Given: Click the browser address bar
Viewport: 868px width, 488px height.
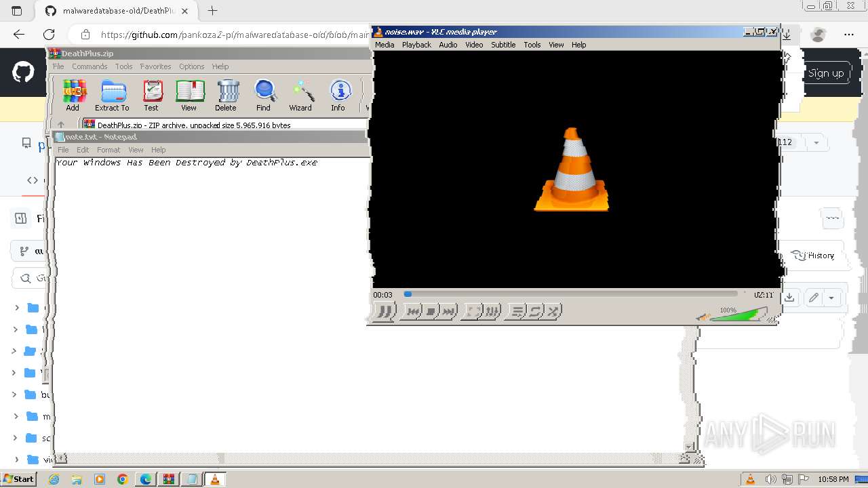Looking at the screenshot, I should (234, 35).
